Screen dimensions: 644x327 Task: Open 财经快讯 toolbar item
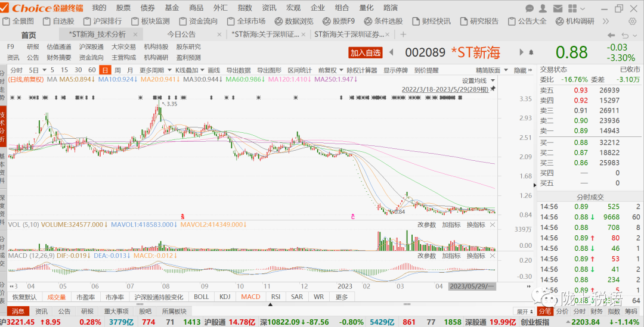tap(432, 21)
